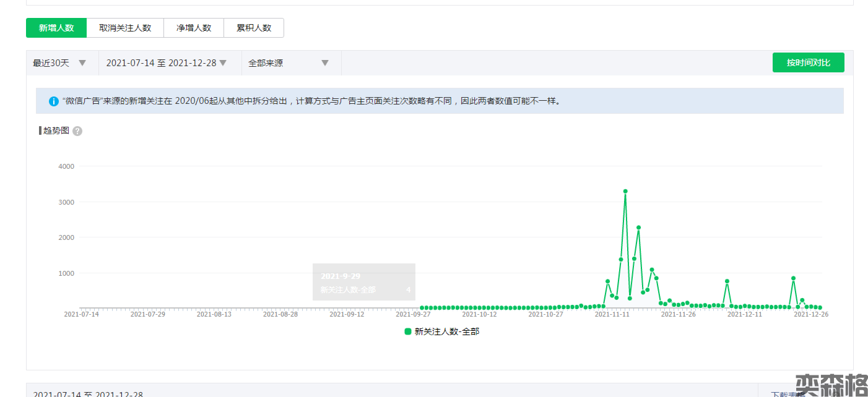Click the gray 2021-9-29 tooltip box

pos(363,282)
